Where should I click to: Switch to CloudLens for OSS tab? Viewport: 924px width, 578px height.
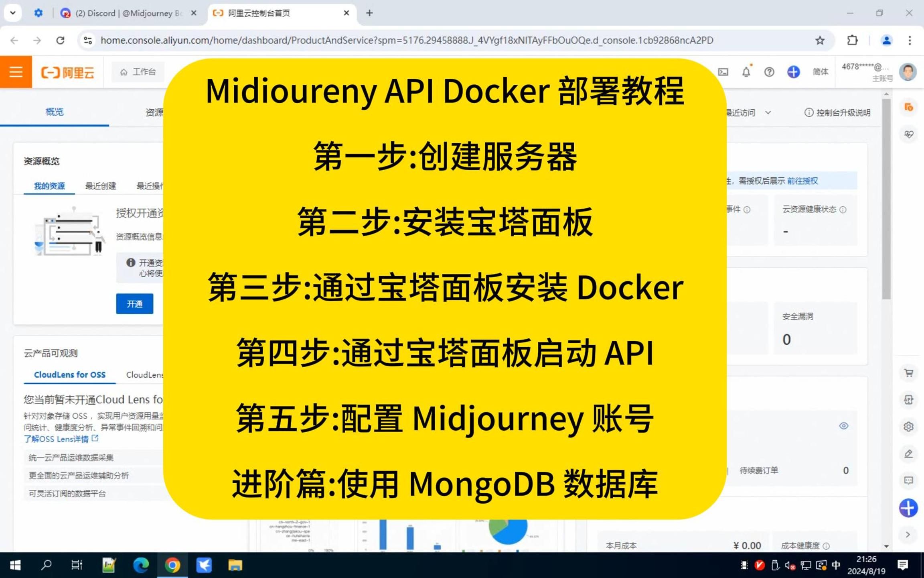tap(70, 374)
